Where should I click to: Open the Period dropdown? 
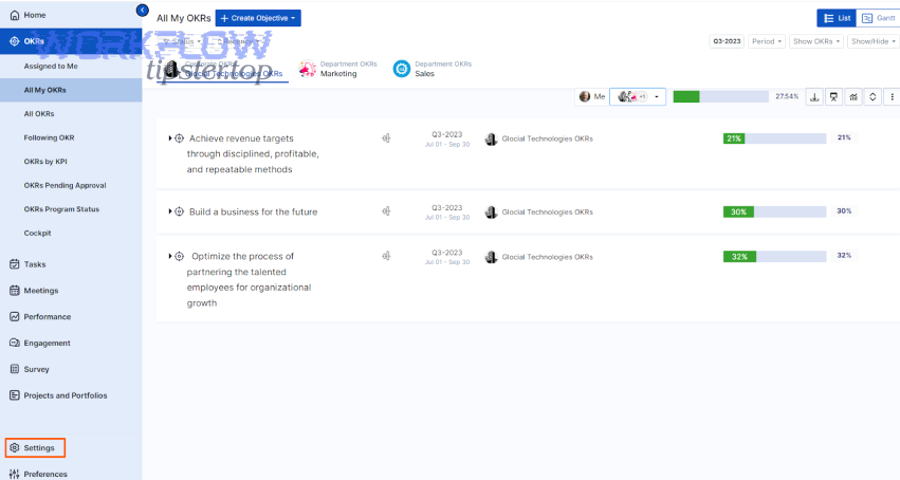tap(766, 41)
